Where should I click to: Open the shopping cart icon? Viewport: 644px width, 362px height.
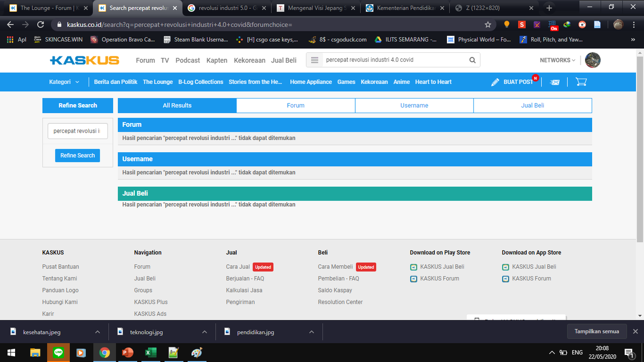[x=581, y=82]
